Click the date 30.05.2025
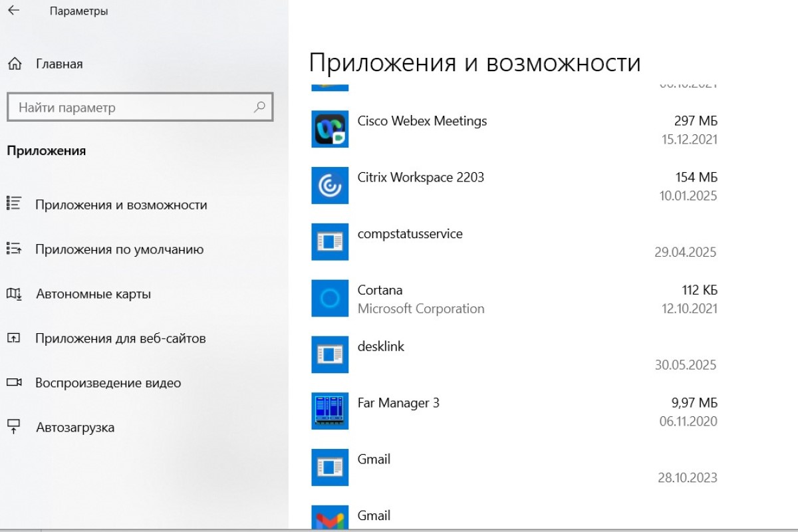 click(686, 365)
